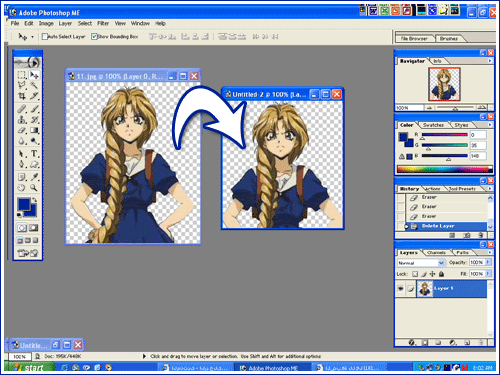Viewport: 500px width, 375px height.
Task: Hide Layer 1 using the eye icon
Action: point(401,288)
